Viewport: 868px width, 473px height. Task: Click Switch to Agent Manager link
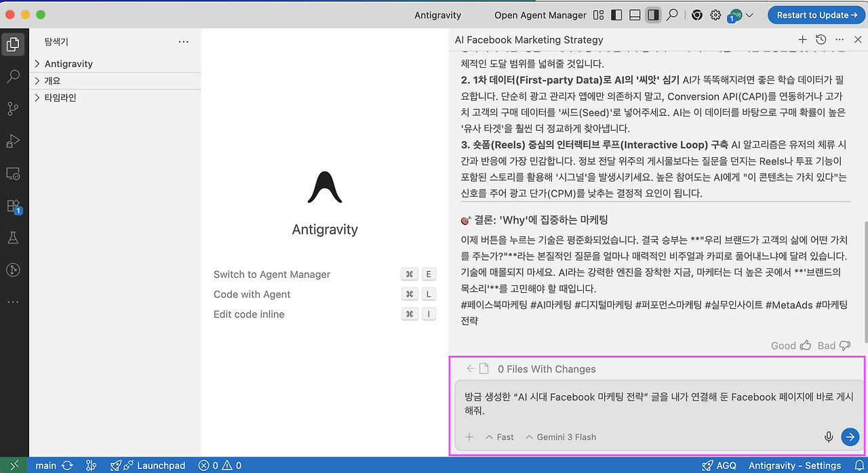(272, 274)
